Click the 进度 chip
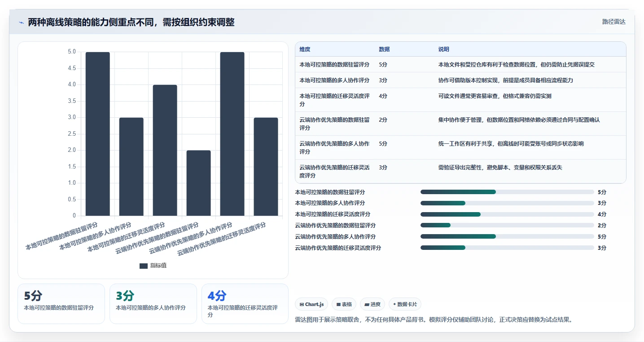 pyautogui.click(x=372, y=304)
